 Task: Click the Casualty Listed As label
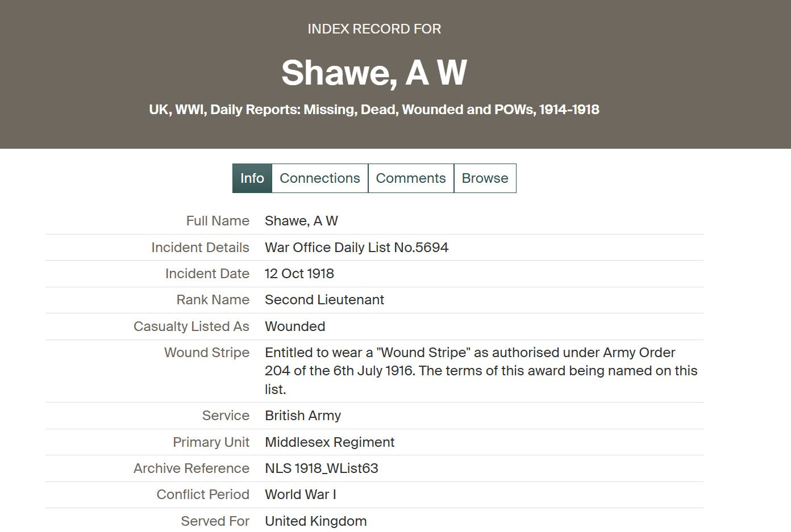pos(191,326)
